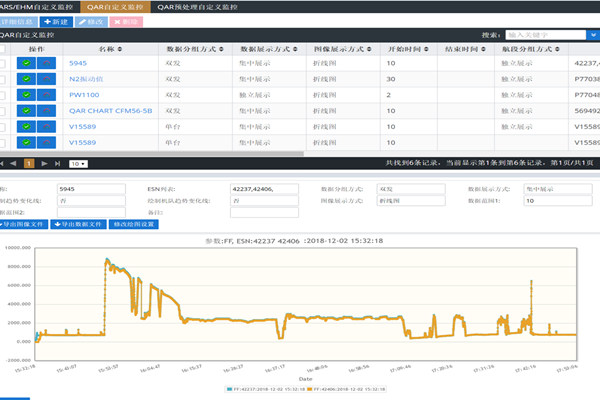Switch to QAR自定义监控 tab

115,7
